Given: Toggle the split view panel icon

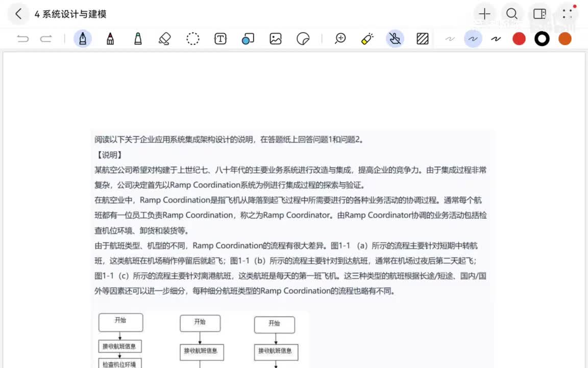Looking at the screenshot, I should [540, 14].
